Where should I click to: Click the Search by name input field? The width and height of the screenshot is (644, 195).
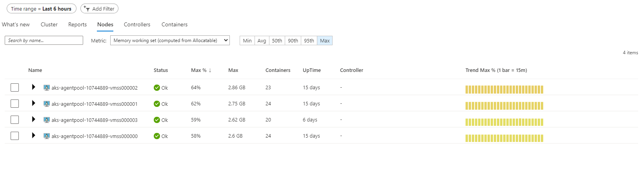tap(44, 40)
